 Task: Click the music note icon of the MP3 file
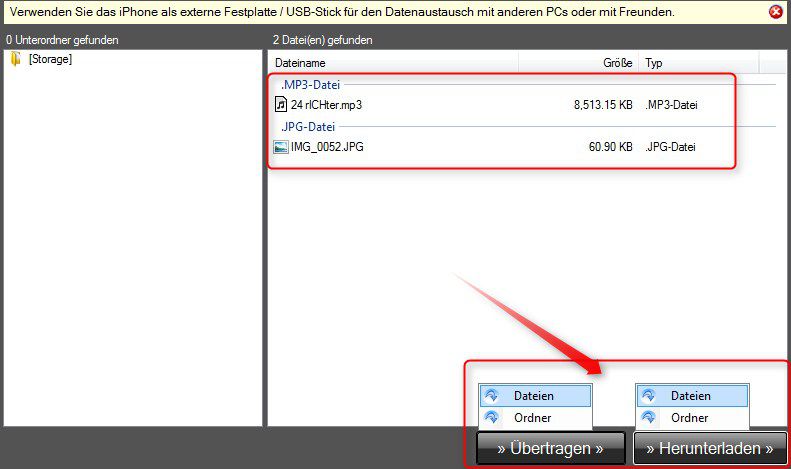[x=281, y=104]
